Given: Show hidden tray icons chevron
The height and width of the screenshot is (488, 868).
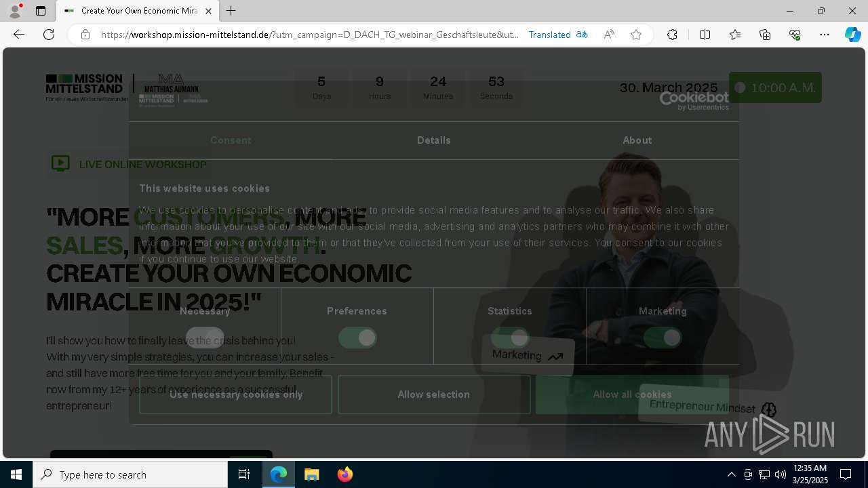Looking at the screenshot, I should 731,474.
